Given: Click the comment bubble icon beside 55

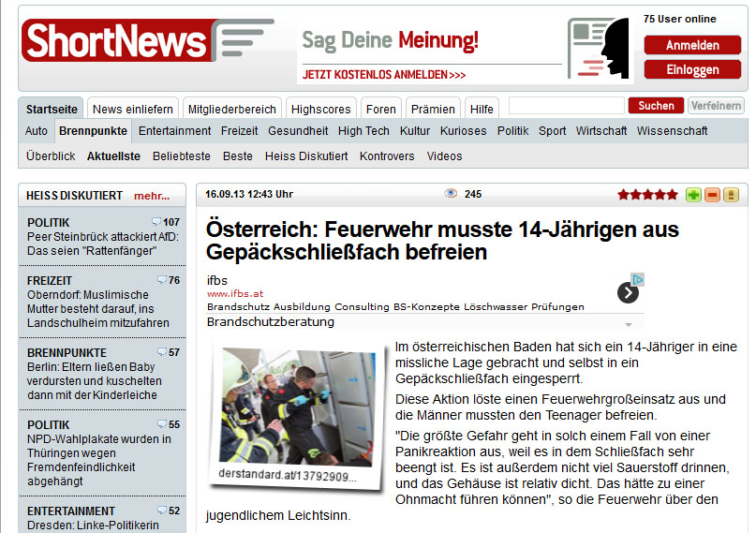Looking at the screenshot, I should coord(162,424).
